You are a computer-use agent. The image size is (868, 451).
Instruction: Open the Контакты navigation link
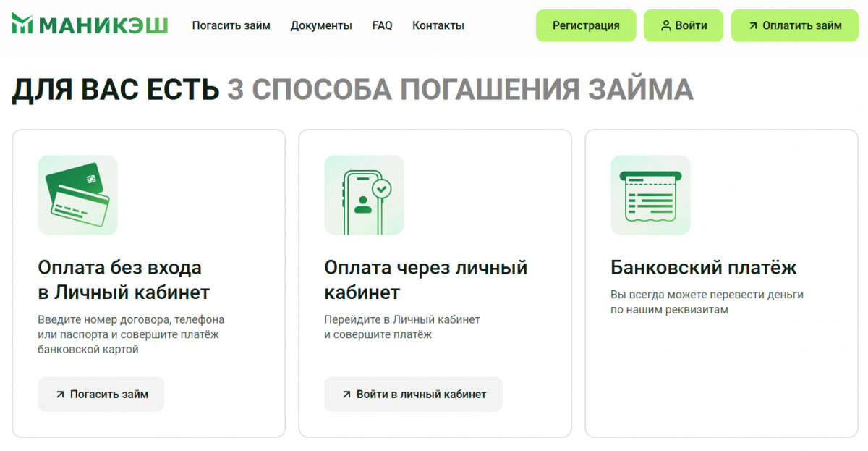[x=438, y=25]
